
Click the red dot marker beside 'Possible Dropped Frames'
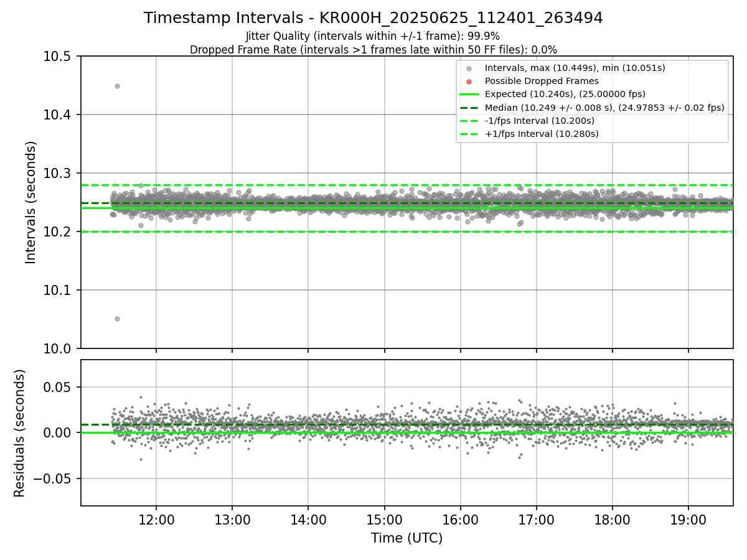tap(469, 82)
